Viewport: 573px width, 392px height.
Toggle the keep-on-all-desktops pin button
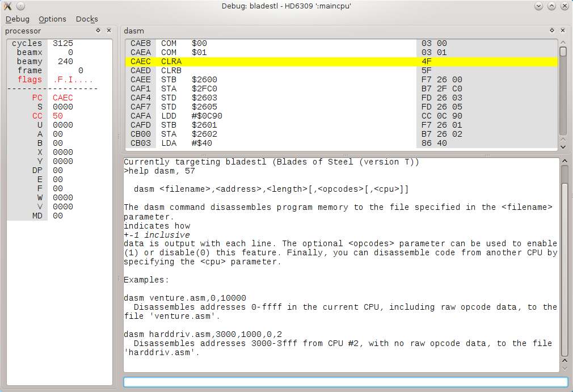tap(20, 6)
